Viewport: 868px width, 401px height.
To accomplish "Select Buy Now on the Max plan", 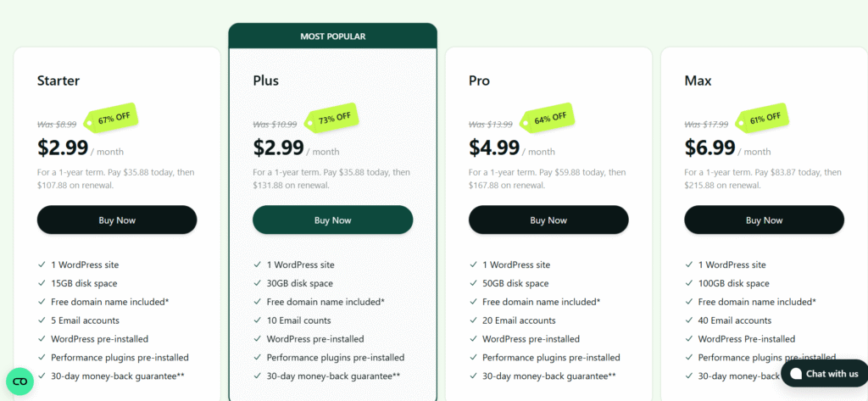I will pos(764,220).
